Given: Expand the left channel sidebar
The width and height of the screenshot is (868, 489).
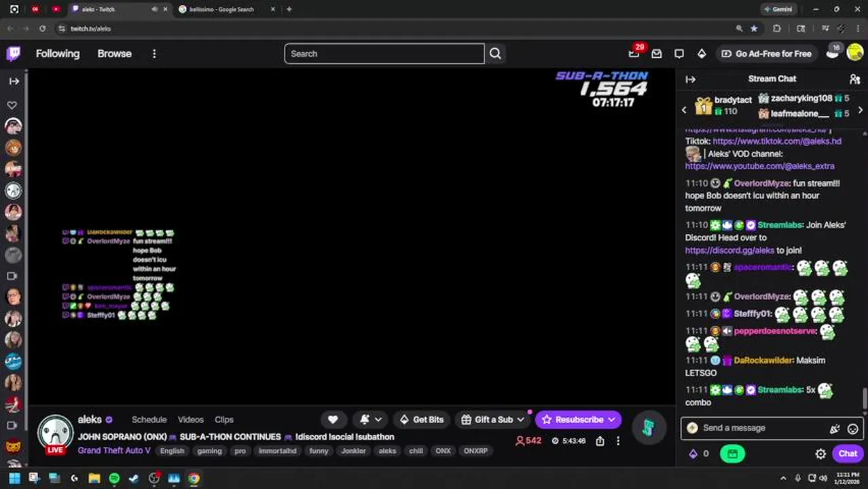Looking at the screenshot, I should (x=14, y=81).
